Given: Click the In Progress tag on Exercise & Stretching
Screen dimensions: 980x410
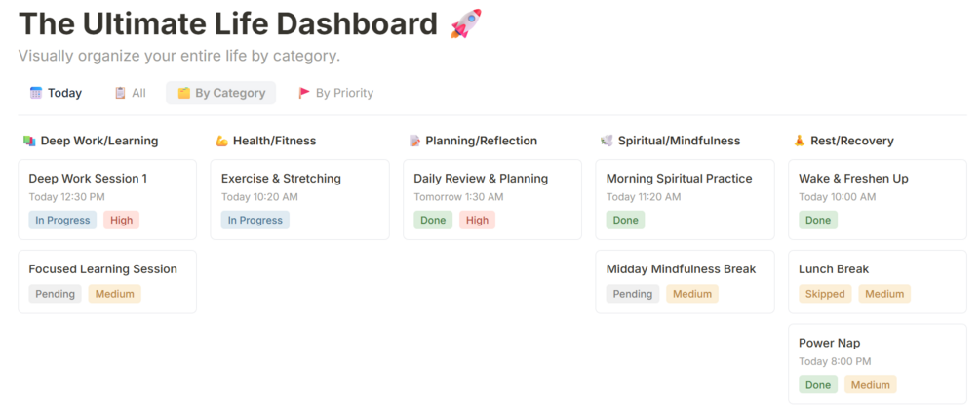Looking at the screenshot, I should tap(255, 221).
